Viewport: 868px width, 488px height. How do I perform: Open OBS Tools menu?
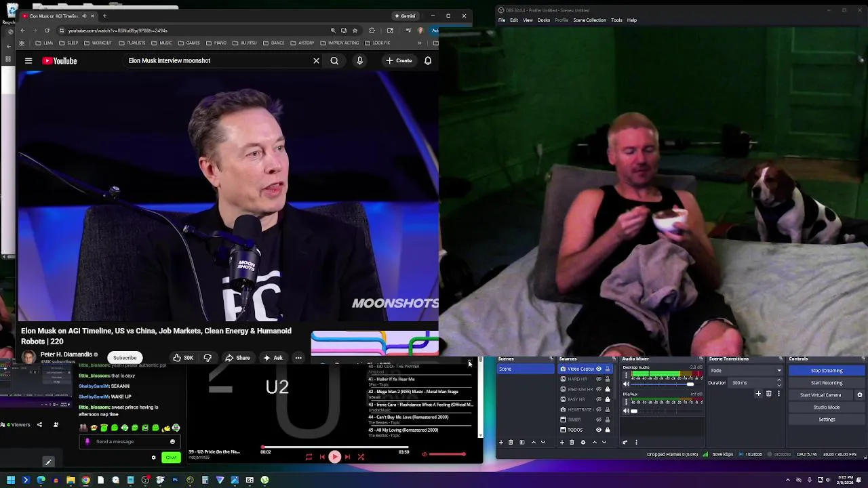[616, 20]
